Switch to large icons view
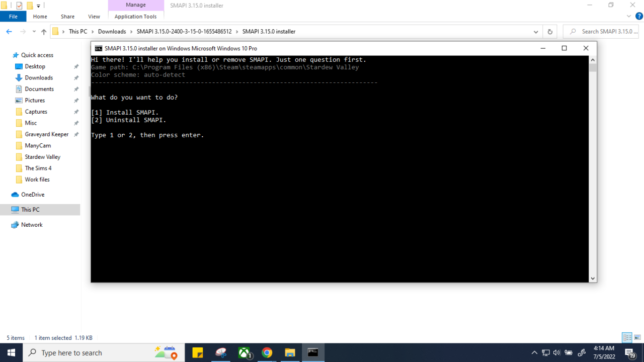 (637, 338)
